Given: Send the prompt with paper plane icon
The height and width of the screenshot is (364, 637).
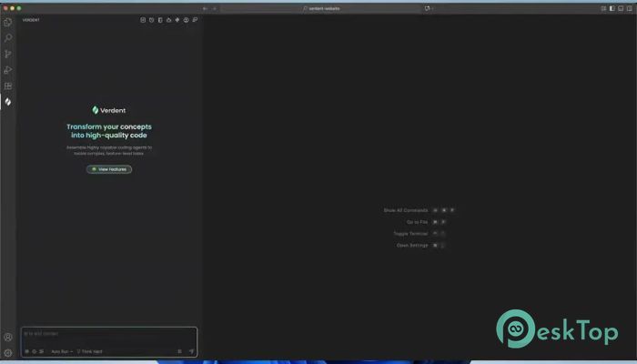Looking at the screenshot, I should pos(191,351).
